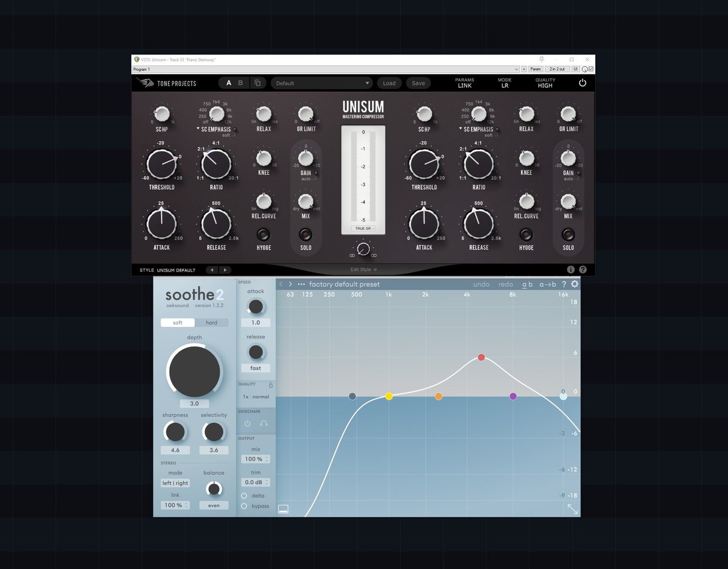728x569 pixels.
Task: Click the plus button next to Program dropdown
Action: (524, 69)
